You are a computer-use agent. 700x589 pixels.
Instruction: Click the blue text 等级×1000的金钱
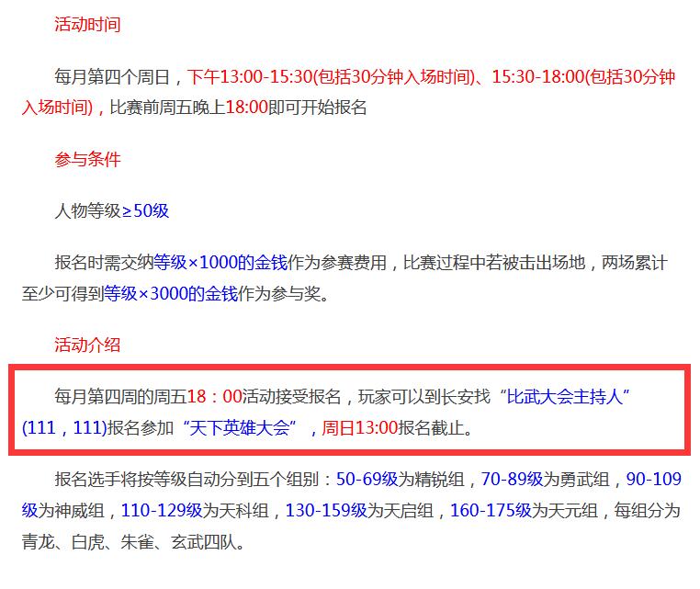pyautogui.click(x=220, y=262)
